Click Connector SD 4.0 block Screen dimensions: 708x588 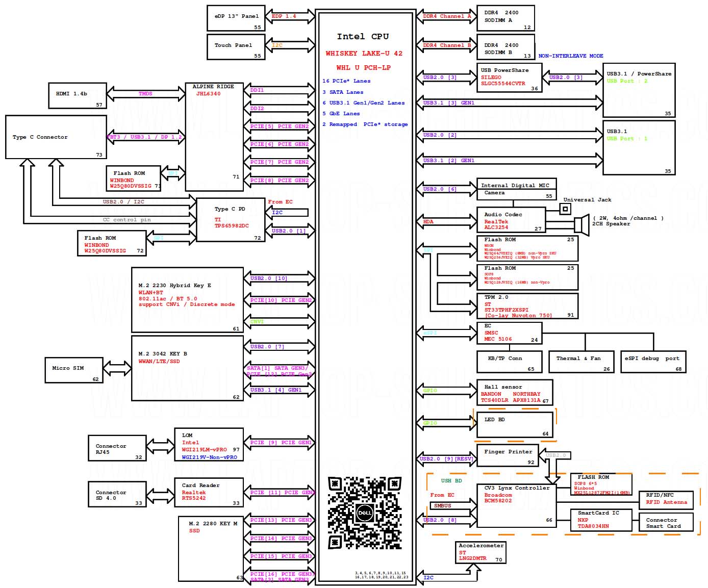[x=117, y=495]
